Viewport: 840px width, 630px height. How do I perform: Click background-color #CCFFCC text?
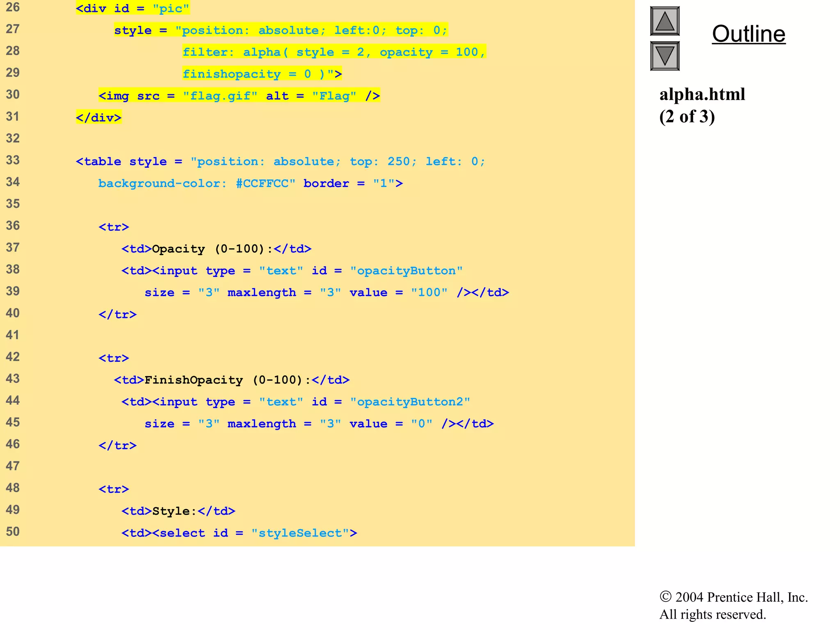click(x=196, y=183)
